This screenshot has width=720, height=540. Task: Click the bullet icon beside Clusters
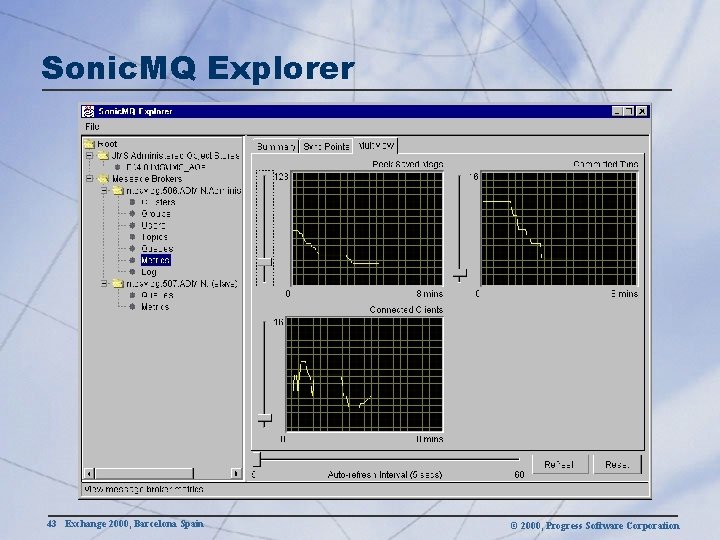[132, 202]
